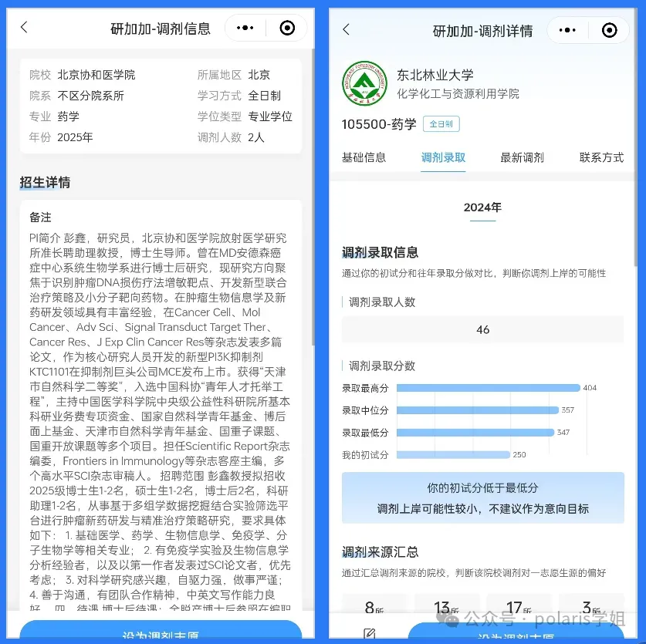Click the 调剂录取信息 heading

pyautogui.click(x=380, y=252)
